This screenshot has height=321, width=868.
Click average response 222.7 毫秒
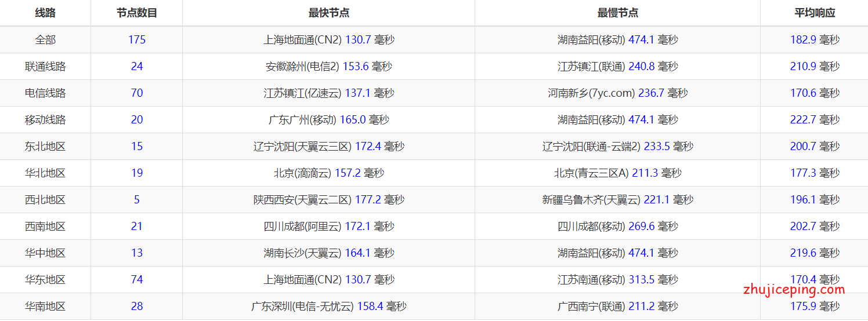click(x=815, y=120)
